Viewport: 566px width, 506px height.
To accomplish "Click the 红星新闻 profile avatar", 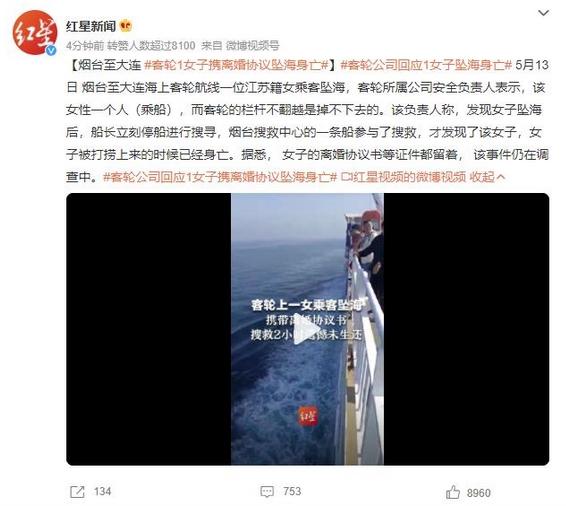I will pos(35,32).
